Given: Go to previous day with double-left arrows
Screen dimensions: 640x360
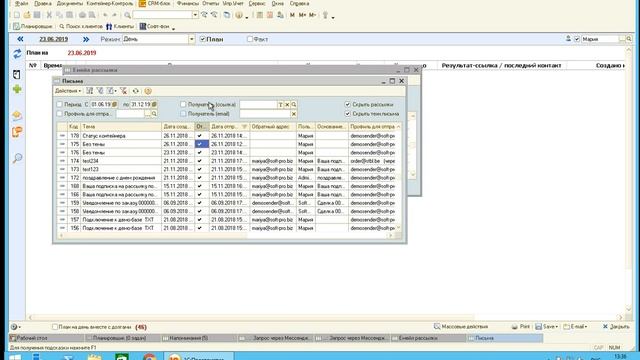Looking at the screenshot, I should point(20,39).
